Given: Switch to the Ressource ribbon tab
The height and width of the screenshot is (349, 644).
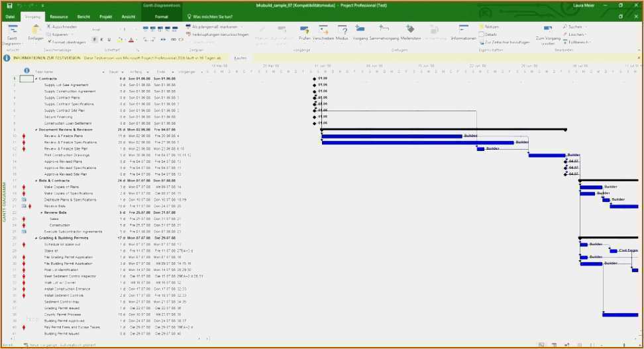Looking at the screenshot, I should pyautogui.click(x=58, y=15).
